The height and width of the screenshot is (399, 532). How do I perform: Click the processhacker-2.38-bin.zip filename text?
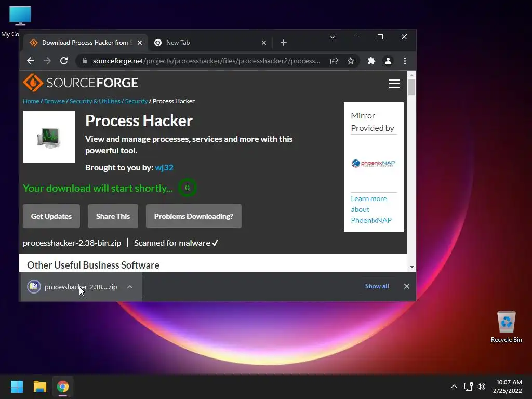(72, 243)
